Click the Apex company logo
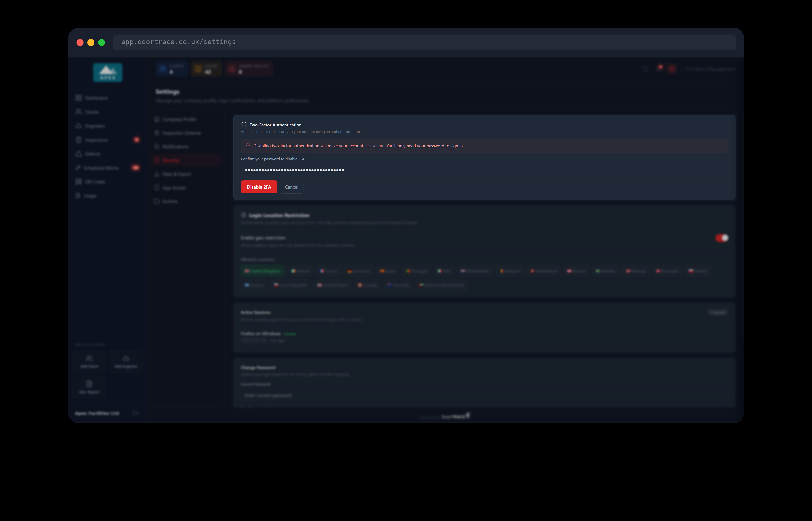This screenshot has width=812, height=521. 107,72
